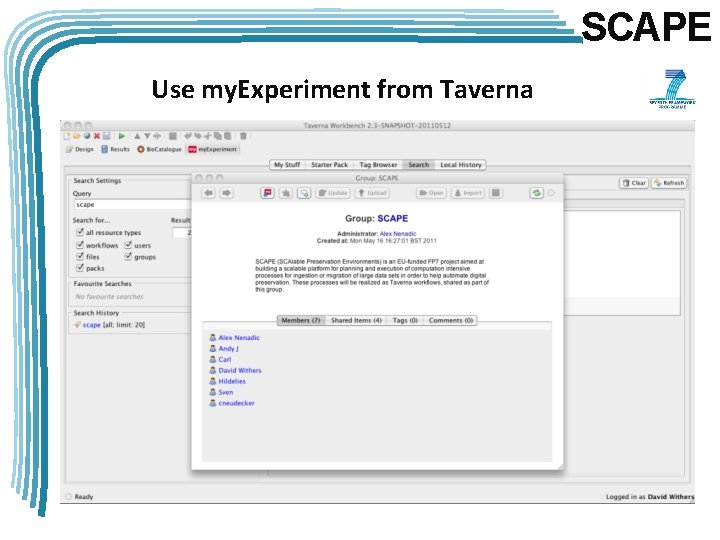The width and height of the screenshot is (720, 540).
Task: Click the Query input field containing scape
Action: pos(132,205)
